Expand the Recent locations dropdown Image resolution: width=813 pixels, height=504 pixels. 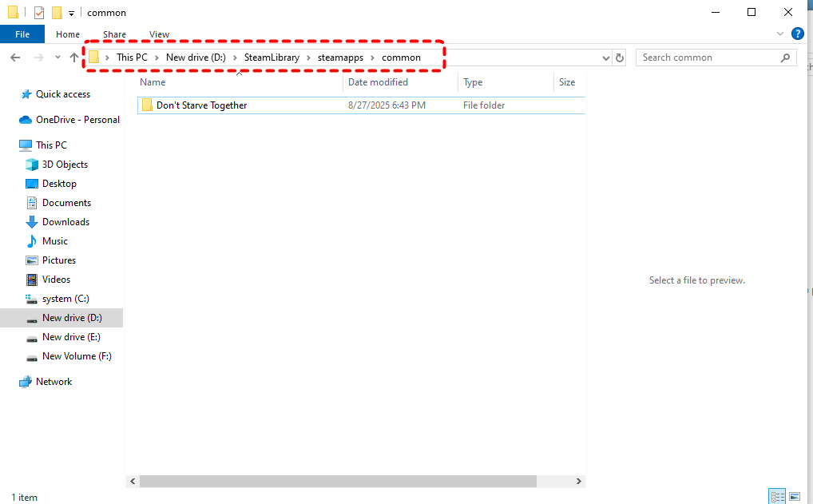coord(58,58)
